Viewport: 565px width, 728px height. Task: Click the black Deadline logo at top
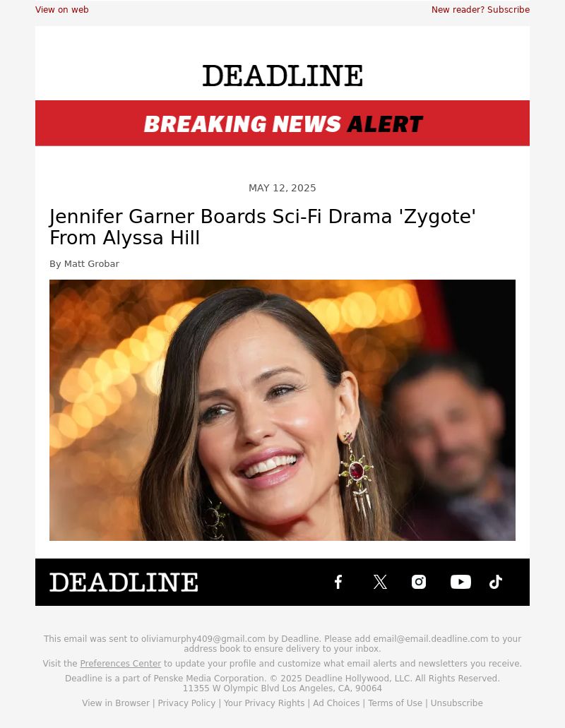click(x=282, y=76)
